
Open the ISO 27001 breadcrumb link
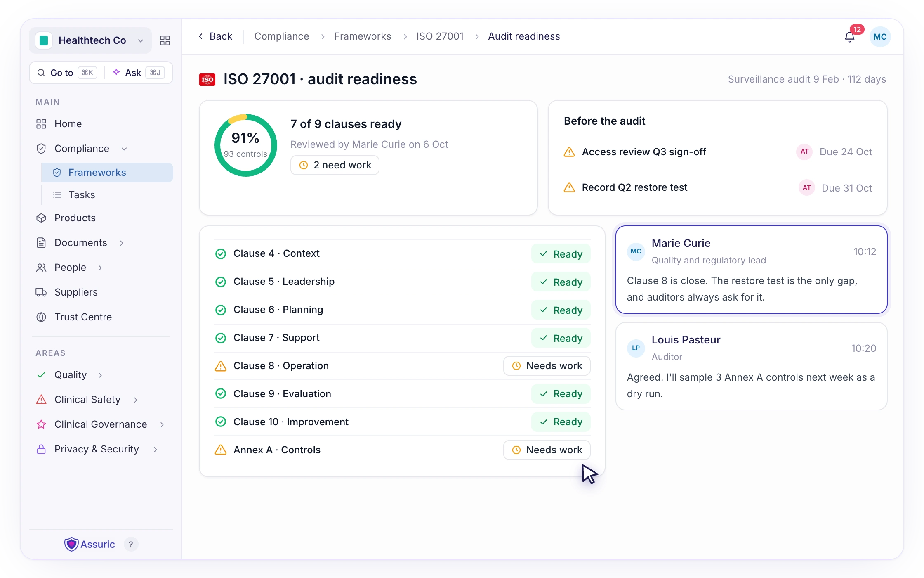point(440,36)
